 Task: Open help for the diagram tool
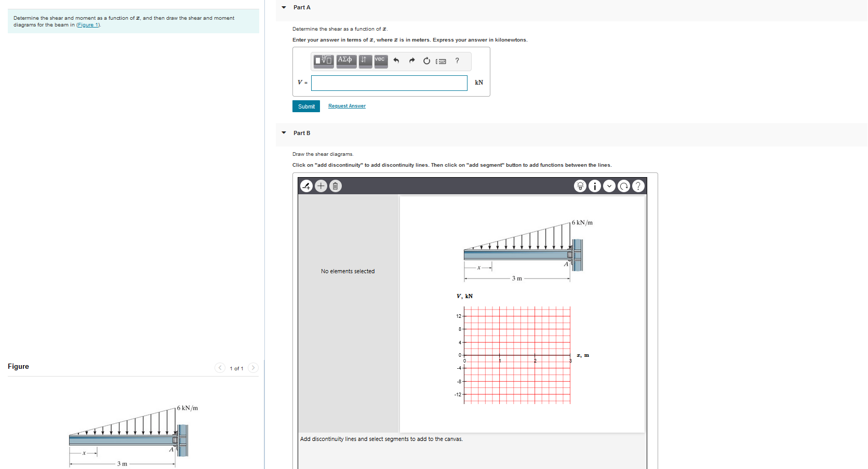pos(638,186)
